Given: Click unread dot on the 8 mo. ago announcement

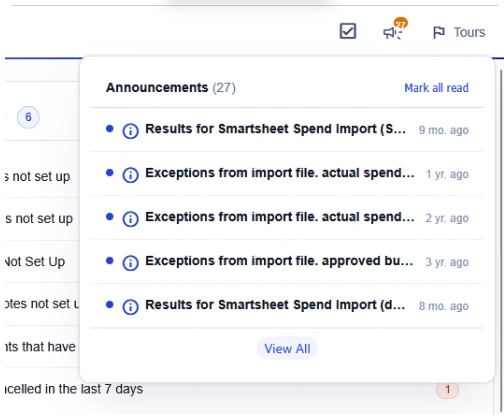Looking at the screenshot, I should coord(110,305).
